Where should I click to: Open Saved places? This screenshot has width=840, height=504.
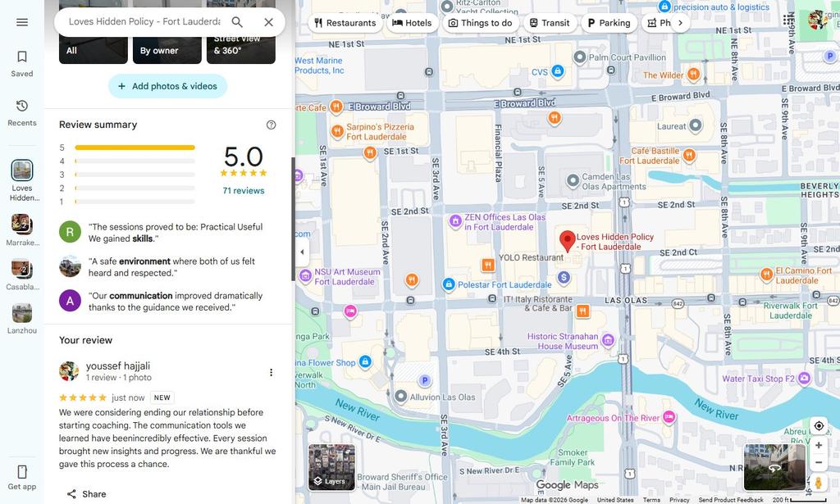coord(22,64)
